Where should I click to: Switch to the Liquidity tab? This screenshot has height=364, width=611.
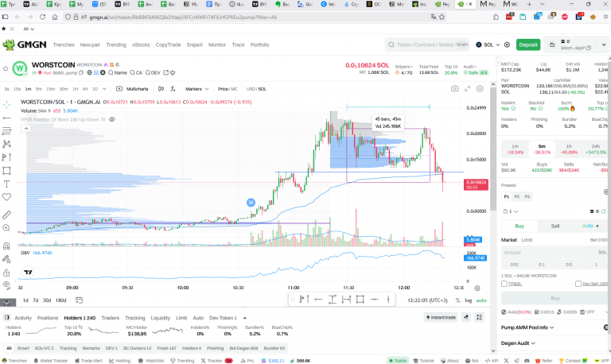(x=160, y=318)
